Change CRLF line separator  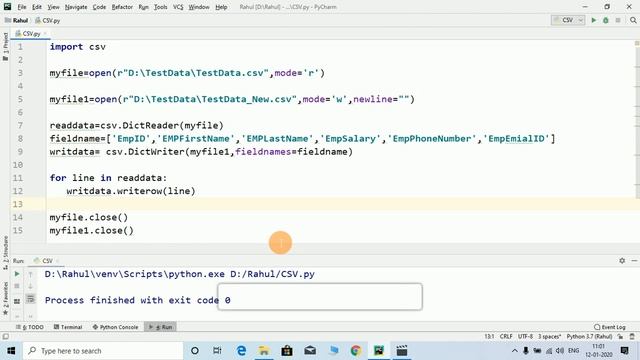coord(506,337)
